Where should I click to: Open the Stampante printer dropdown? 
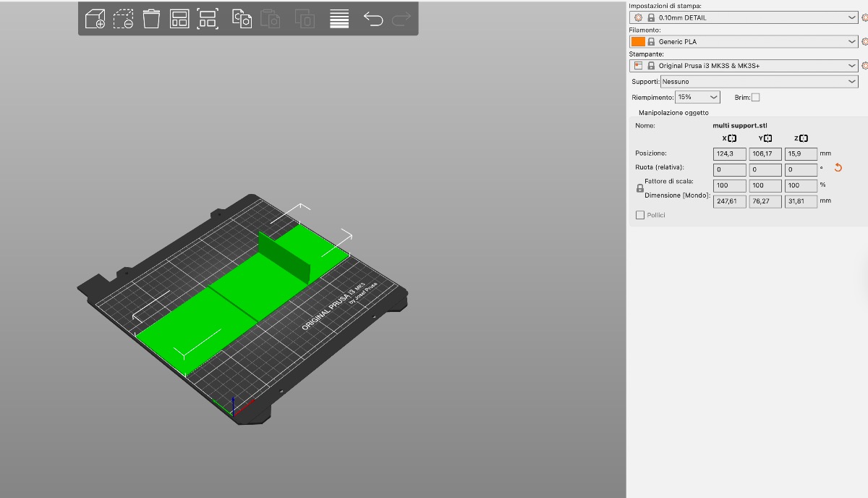[744, 66]
